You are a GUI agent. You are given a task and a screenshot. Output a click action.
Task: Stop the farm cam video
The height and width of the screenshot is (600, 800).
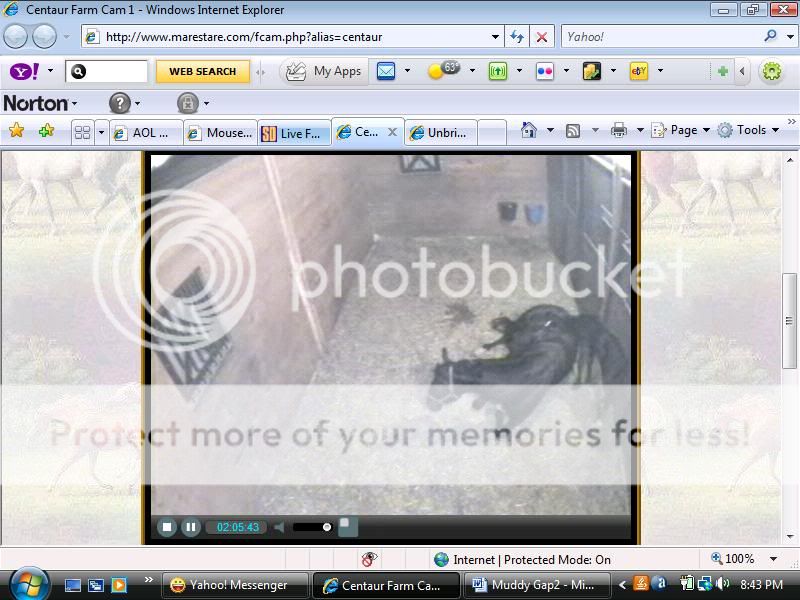click(x=167, y=527)
